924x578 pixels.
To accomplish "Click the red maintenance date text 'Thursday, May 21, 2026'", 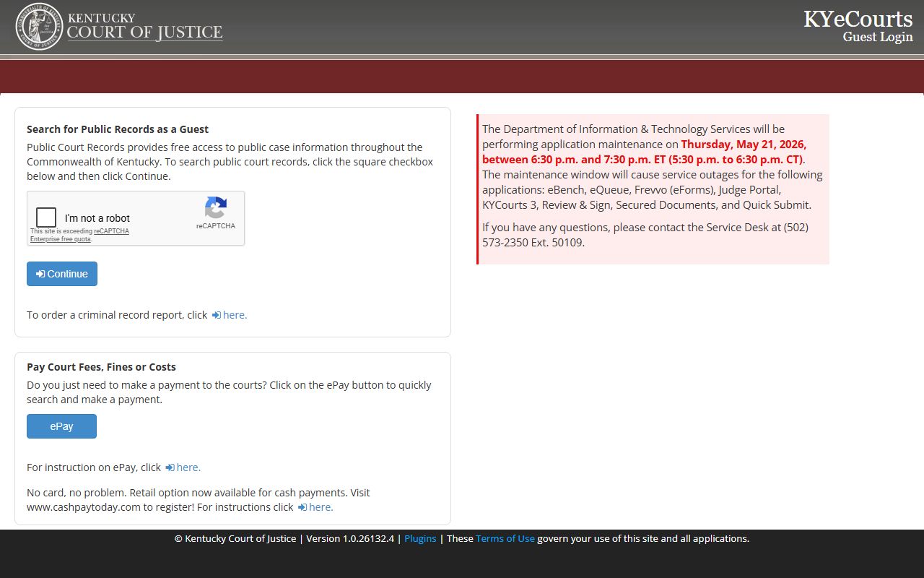I will (744, 144).
